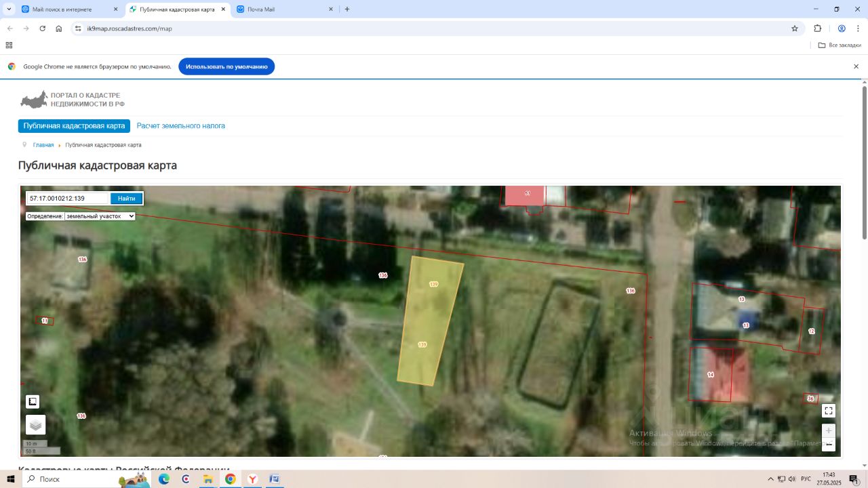This screenshot has height=488, width=868.
Task: Click the parcel label 36 on the map
Action: tap(810, 399)
